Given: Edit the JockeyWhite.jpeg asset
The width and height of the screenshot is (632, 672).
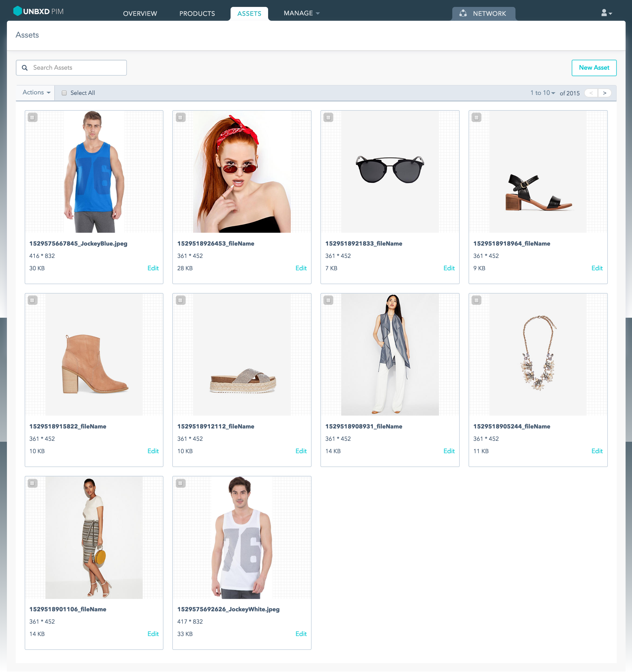Looking at the screenshot, I should [x=301, y=634].
